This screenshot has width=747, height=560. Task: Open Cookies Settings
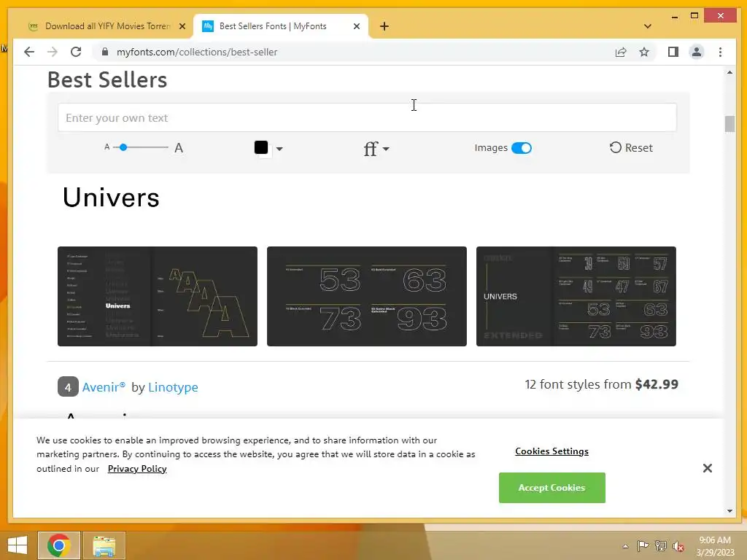[551, 451]
